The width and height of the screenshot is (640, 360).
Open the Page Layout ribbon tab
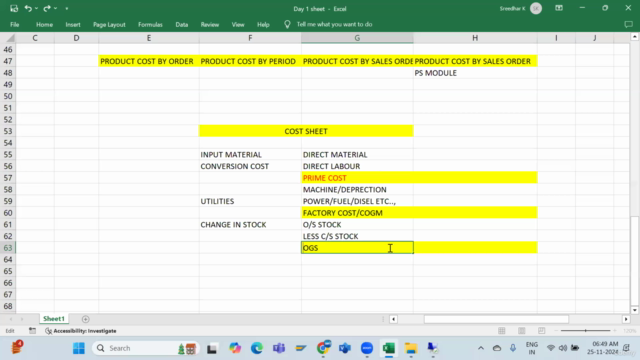[109, 24]
